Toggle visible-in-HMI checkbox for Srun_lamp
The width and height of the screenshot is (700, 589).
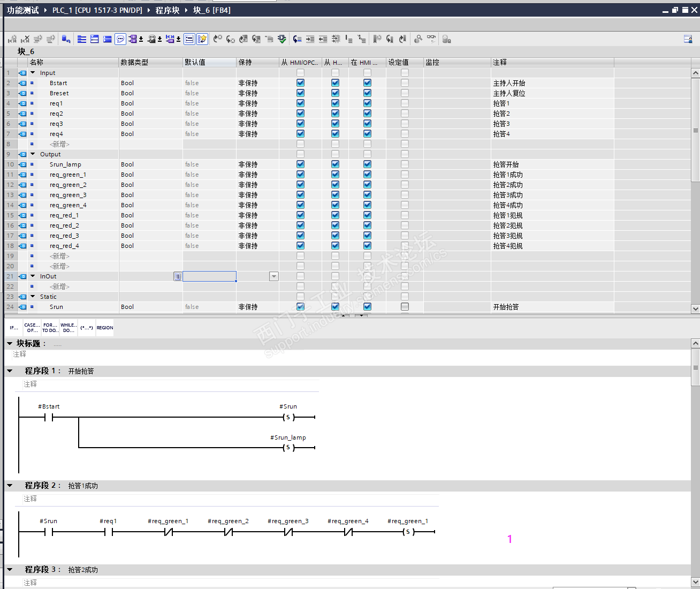[x=367, y=164]
